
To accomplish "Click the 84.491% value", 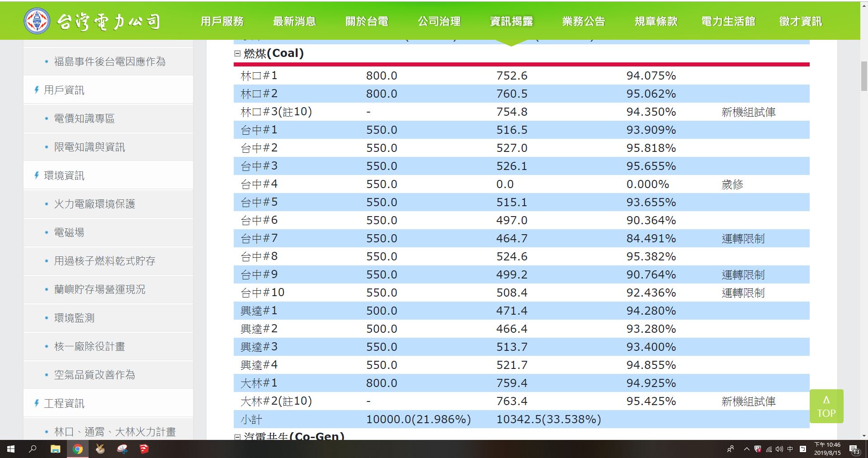I will 651,238.
